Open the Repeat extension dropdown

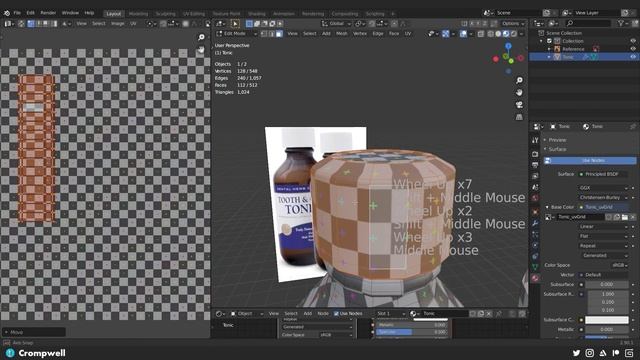[x=604, y=246]
